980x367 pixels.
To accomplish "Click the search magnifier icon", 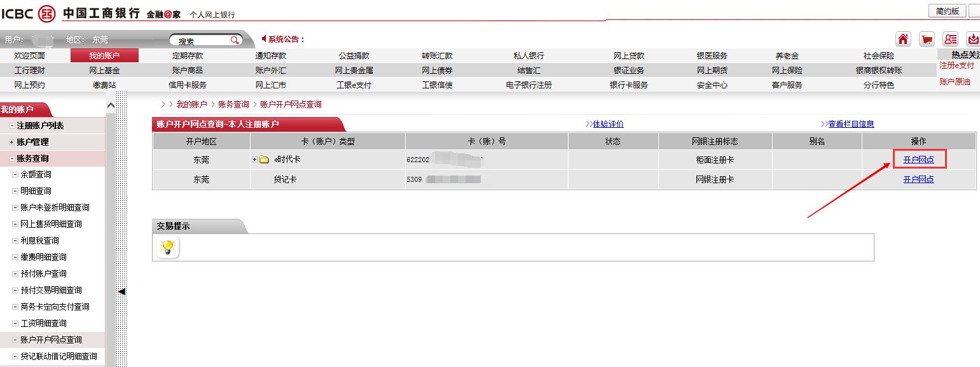I will pos(235,39).
